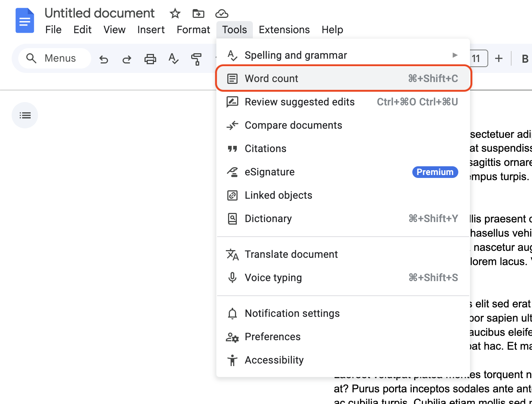The height and width of the screenshot is (404, 532).
Task: Click the Premium badge
Action: [435, 172]
